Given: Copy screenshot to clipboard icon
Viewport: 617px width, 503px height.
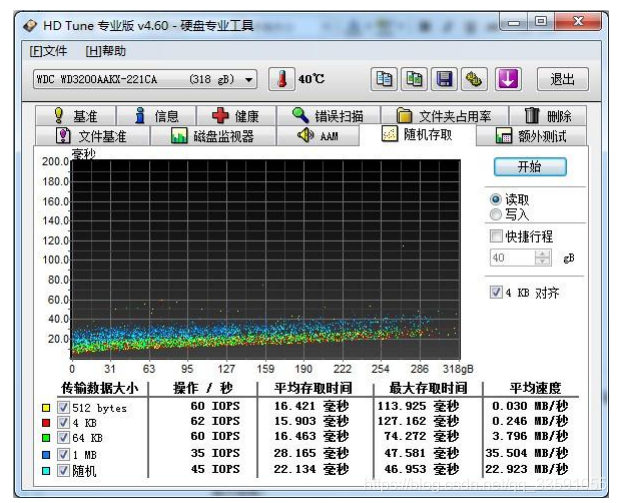Looking at the screenshot, I should pos(414,79).
